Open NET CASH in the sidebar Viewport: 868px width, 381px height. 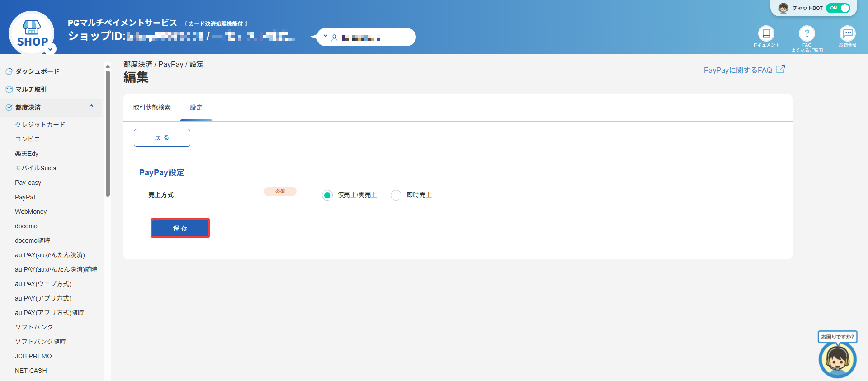[31, 371]
